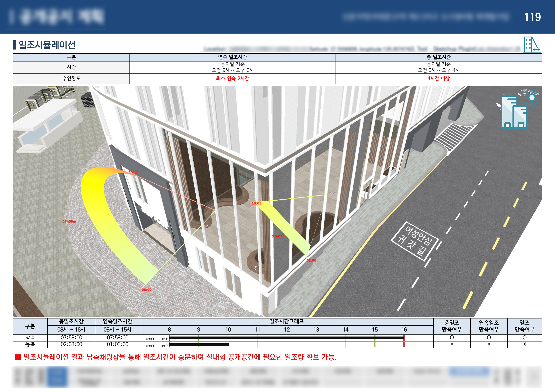Viewport: 555px width, 392px height.
Task: Click the 02h03m duration label
Action: [x=279, y=236]
